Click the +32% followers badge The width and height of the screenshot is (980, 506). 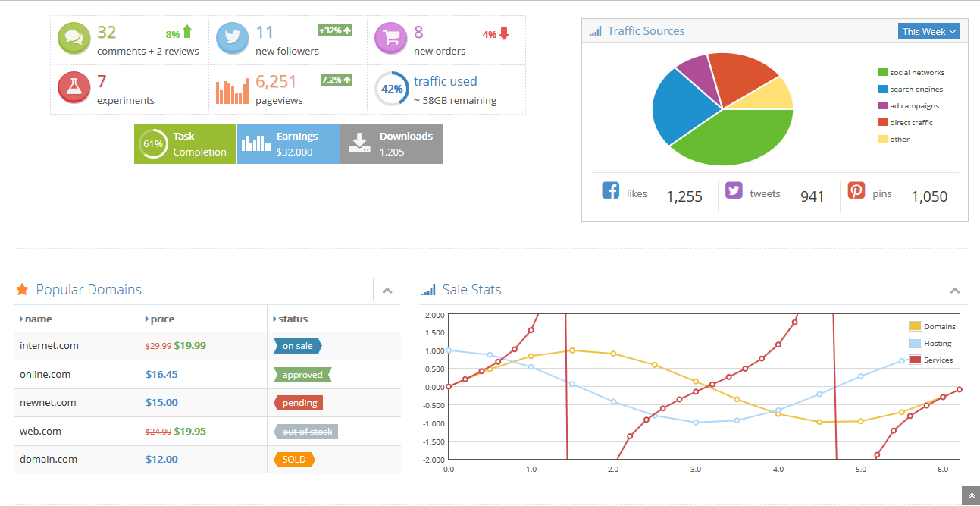pyautogui.click(x=335, y=30)
